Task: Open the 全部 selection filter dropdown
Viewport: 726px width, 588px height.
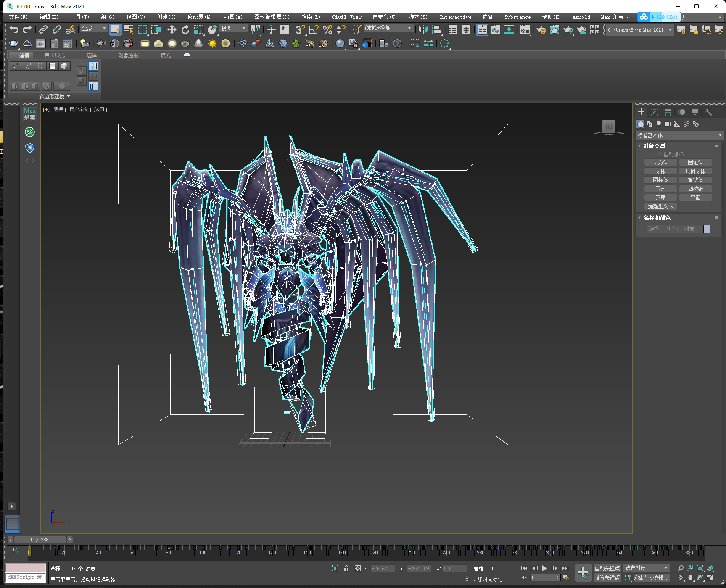Action: pyautogui.click(x=94, y=28)
